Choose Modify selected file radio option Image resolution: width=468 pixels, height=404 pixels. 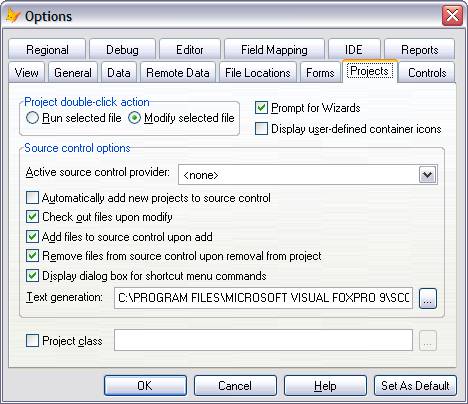(x=134, y=118)
